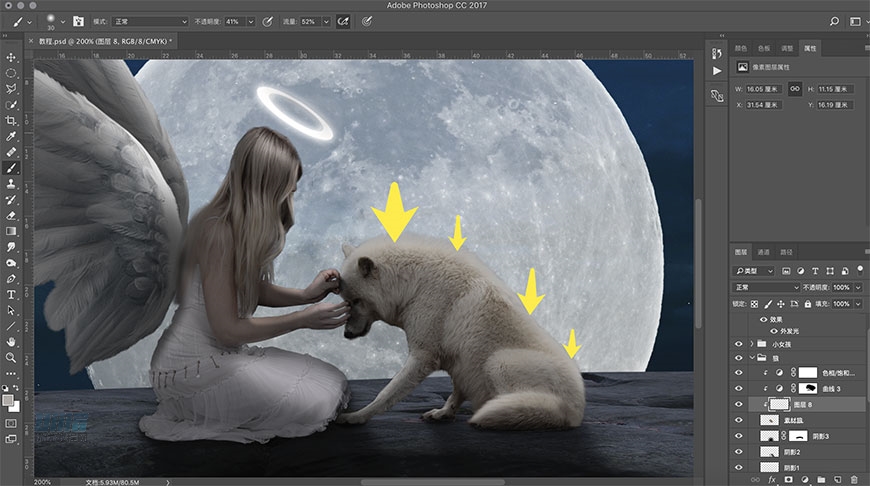Select the 属性 properties tab

(x=810, y=48)
